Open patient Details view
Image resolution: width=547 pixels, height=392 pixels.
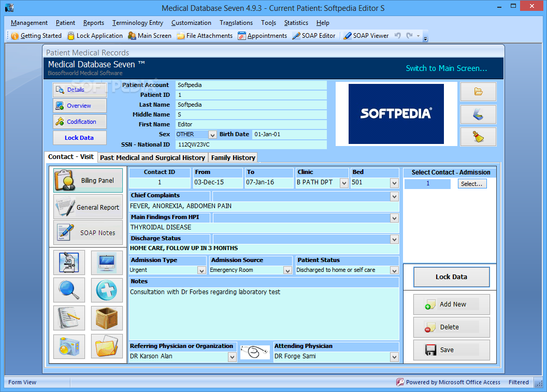coord(80,90)
